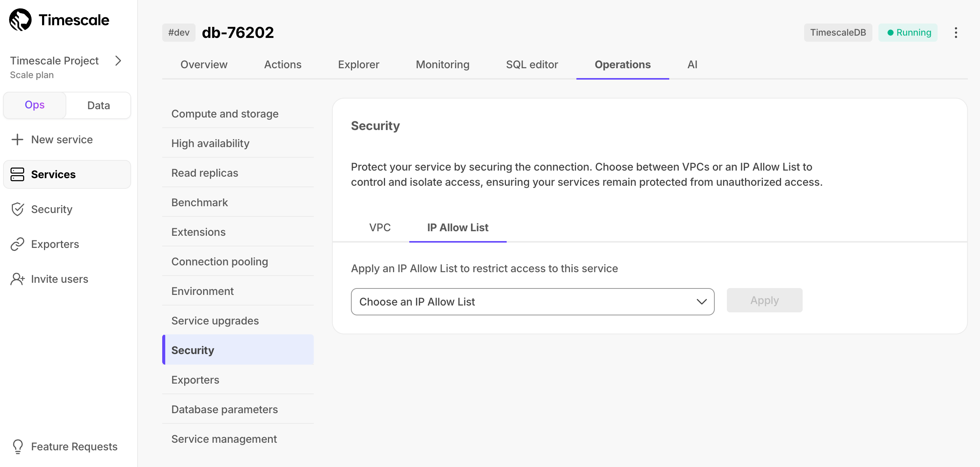Image resolution: width=980 pixels, height=467 pixels.
Task: Click the Apply button
Action: (764, 300)
